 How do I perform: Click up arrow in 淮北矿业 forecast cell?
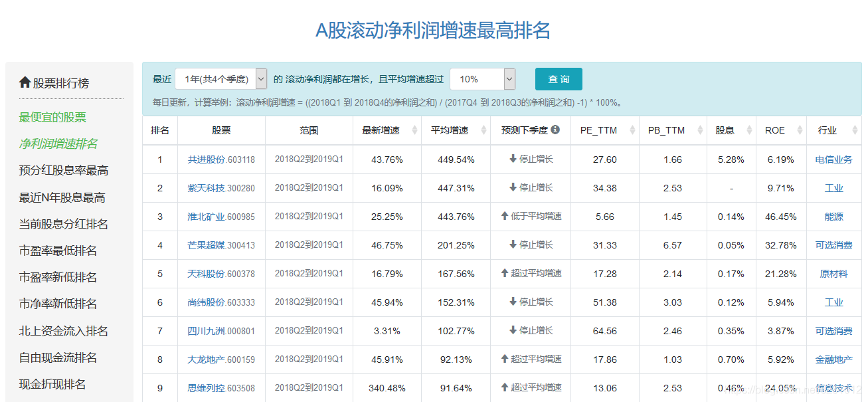504,216
